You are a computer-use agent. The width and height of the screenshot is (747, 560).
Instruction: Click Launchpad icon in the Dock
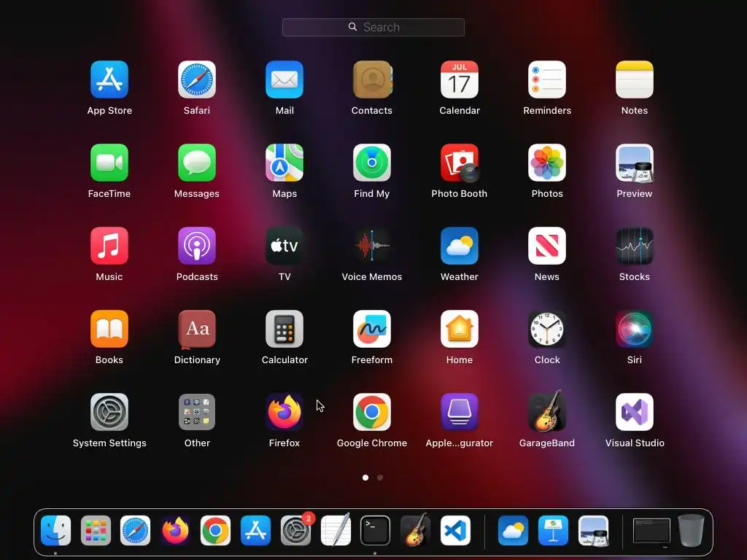click(x=96, y=531)
